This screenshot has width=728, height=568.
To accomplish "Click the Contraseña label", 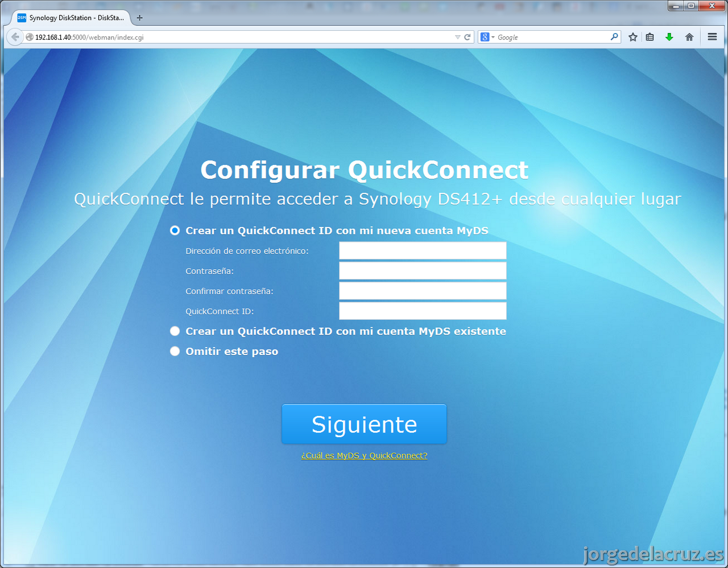I will [209, 271].
